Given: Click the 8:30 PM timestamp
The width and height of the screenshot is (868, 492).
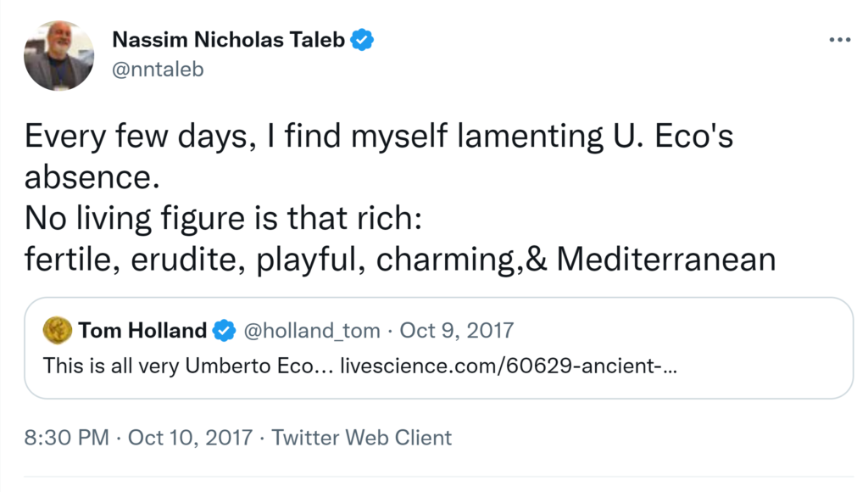Looking at the screenshot, I should (x=67, y=438).
